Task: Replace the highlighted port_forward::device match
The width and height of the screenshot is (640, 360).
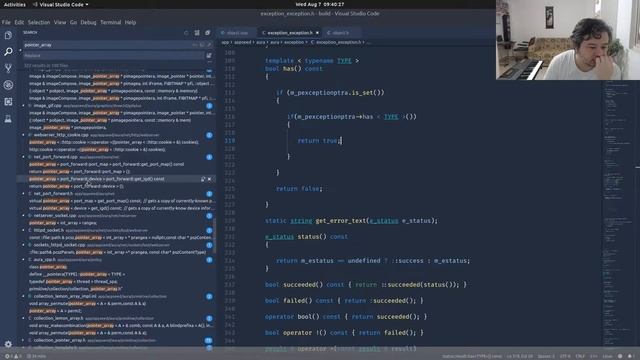Action: click(203, 179)
